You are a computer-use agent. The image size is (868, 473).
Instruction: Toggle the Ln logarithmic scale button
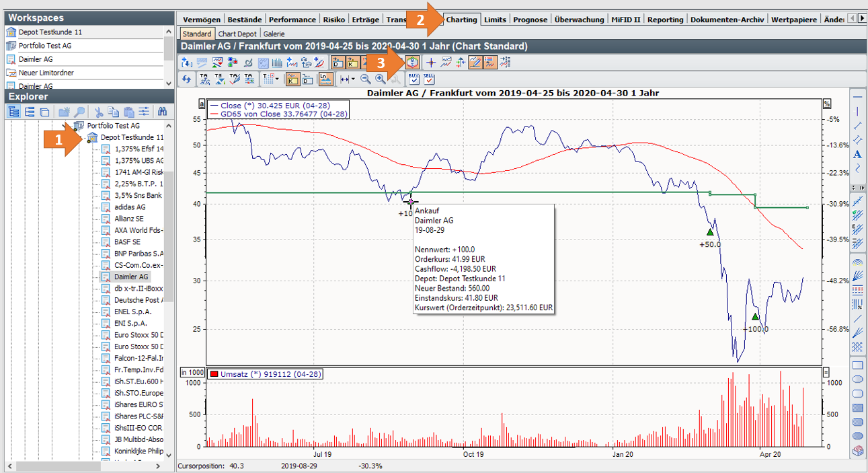click(x=325, y=79)
